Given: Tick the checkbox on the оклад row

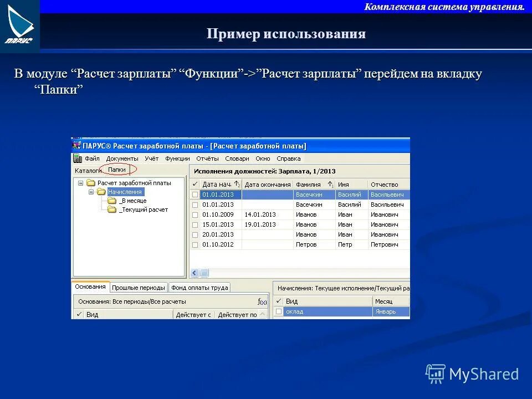Looking at the screenshot, I should click(x=279, y=311).
